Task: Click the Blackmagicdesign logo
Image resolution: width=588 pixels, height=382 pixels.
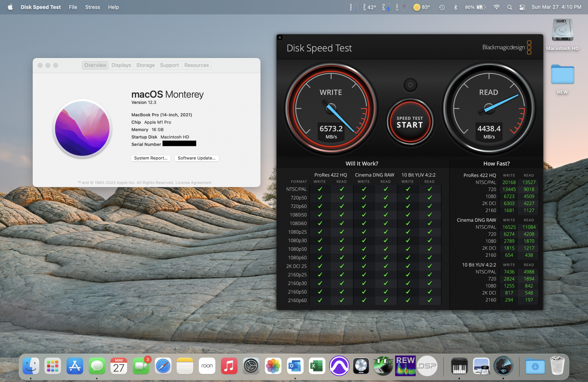Action: coord(507,47)
